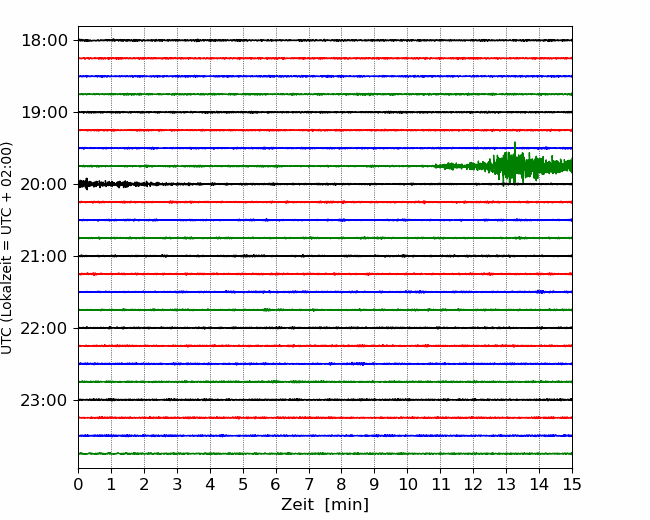The width and height of the screenshot is (650, 520).
Task: Click x-axis tick label 6
Action: click(x=276, y=484)
